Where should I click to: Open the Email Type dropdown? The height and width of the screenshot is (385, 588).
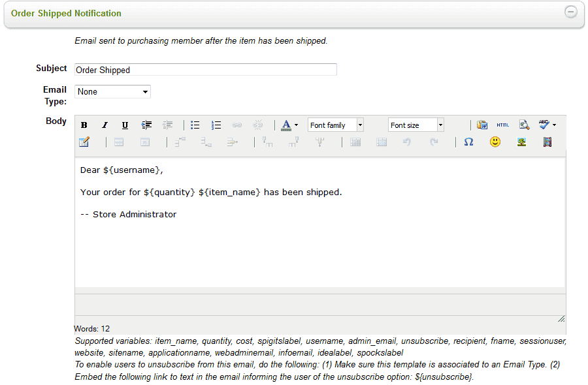point(112,92)
